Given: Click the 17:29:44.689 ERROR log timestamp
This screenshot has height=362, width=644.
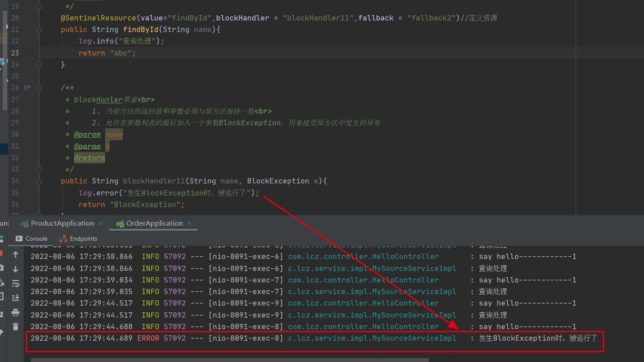Looking at the screenshot, I should tap(82, 338).
